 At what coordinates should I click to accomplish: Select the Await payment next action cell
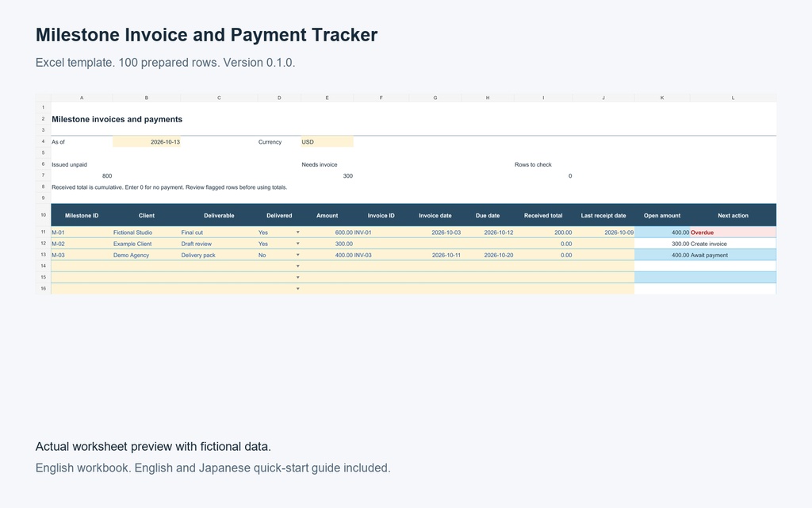pos(733,255)
